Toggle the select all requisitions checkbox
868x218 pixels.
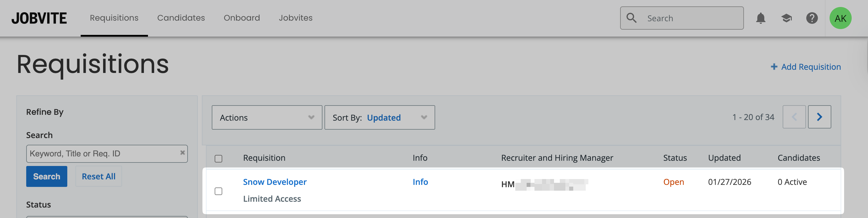click(218, 158)
